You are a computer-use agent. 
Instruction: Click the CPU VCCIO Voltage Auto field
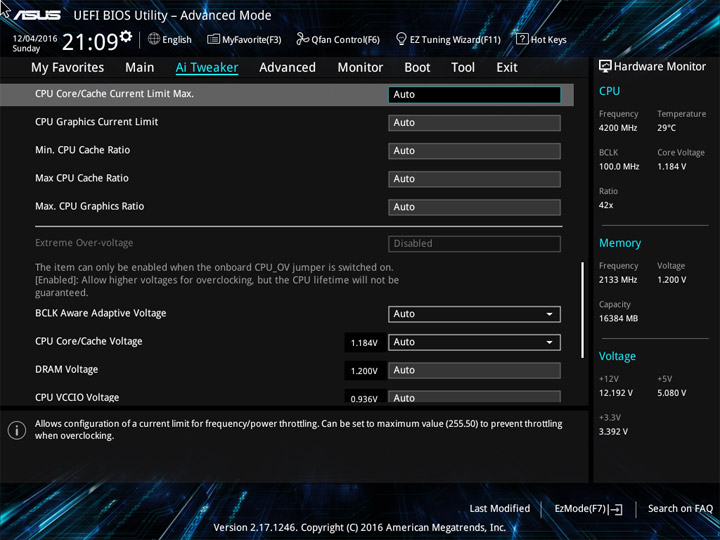474,397
